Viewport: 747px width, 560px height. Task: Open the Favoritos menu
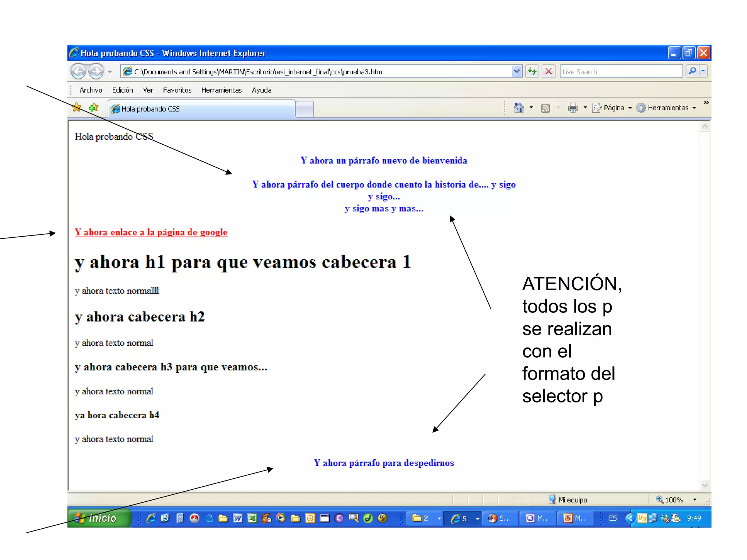pyautogui.click(x=177, y=90)
